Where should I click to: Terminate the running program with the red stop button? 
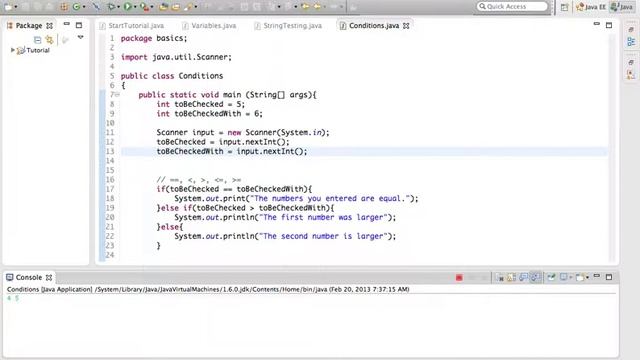point(459,278)
